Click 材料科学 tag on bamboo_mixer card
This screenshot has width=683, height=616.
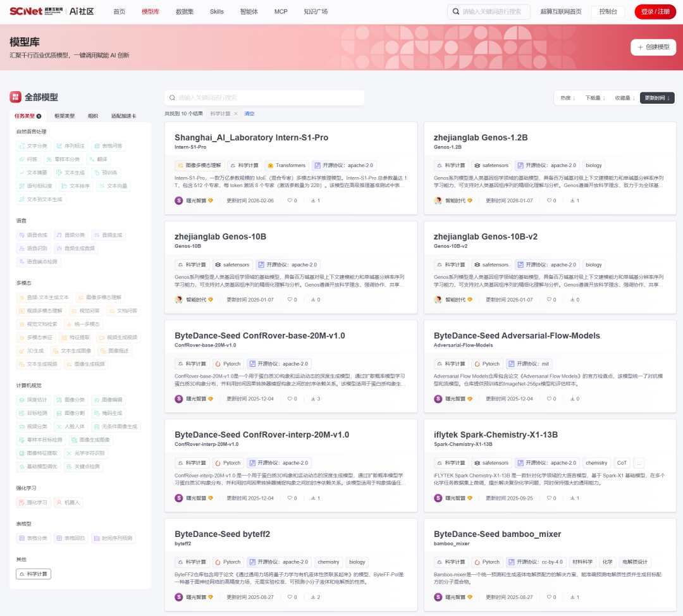(x=582, y=562)
